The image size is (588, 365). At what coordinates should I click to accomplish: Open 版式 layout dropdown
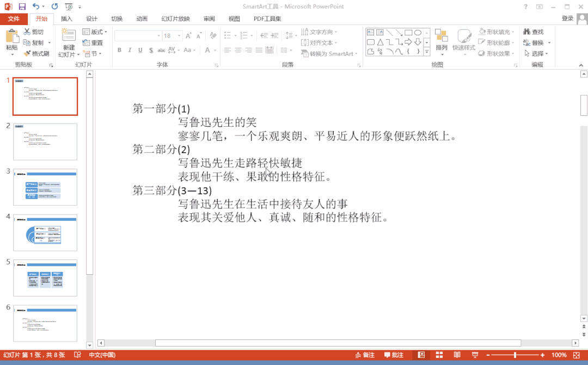point(95,32)
